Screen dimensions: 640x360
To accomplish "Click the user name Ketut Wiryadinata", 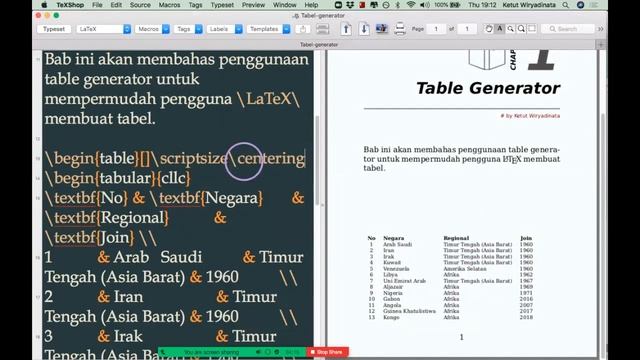I will coord(529,5).
